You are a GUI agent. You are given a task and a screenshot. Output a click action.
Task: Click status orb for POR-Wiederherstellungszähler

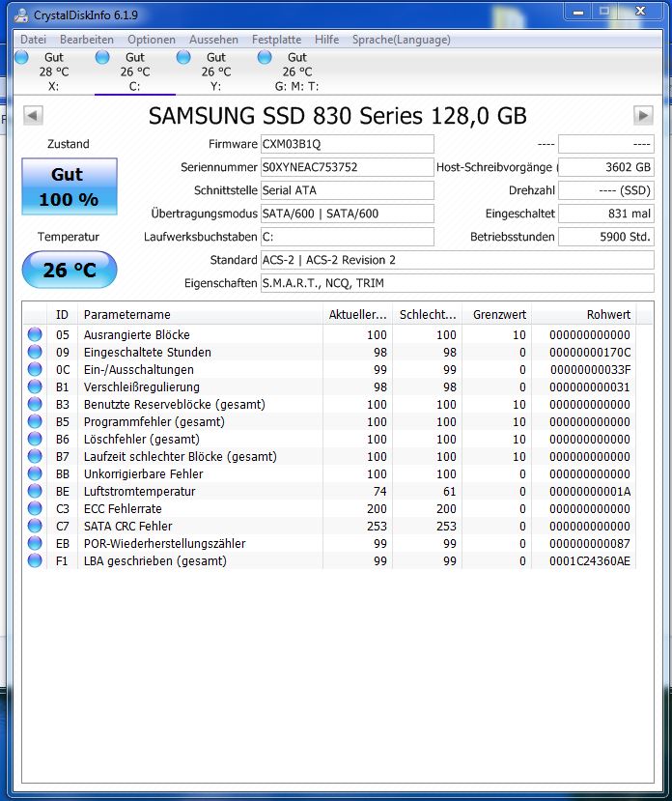[35, 543]
